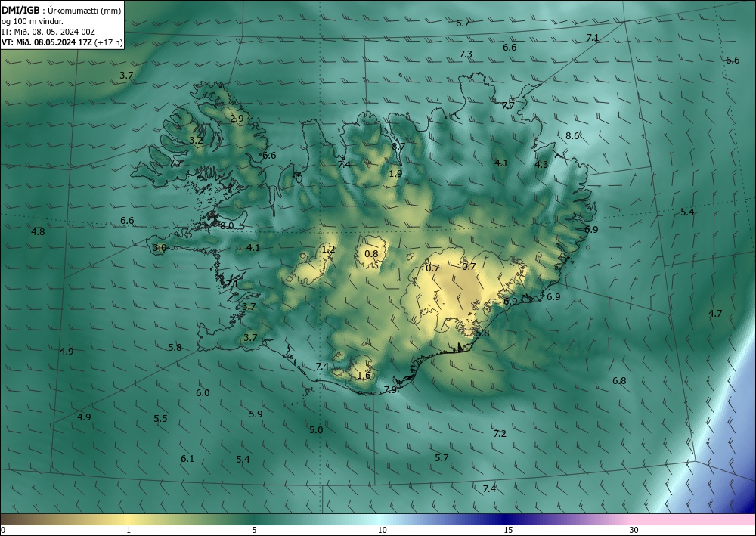Select the colour scale tick label 30
This screenshot has height=536, width=756.
point(634,531)
